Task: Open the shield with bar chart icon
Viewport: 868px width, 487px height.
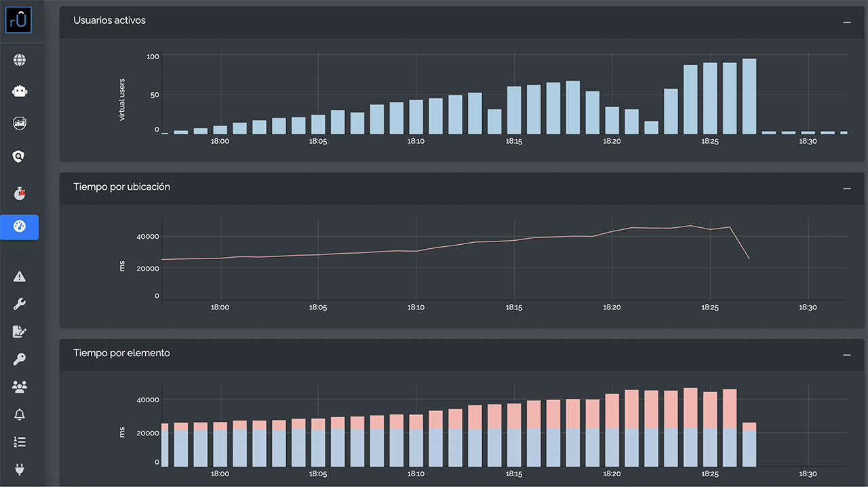Action: (20, 123)
